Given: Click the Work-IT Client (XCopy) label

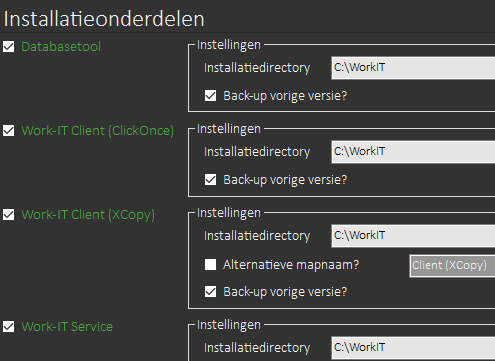Looking at the screenshot, I should pos(88,215).
